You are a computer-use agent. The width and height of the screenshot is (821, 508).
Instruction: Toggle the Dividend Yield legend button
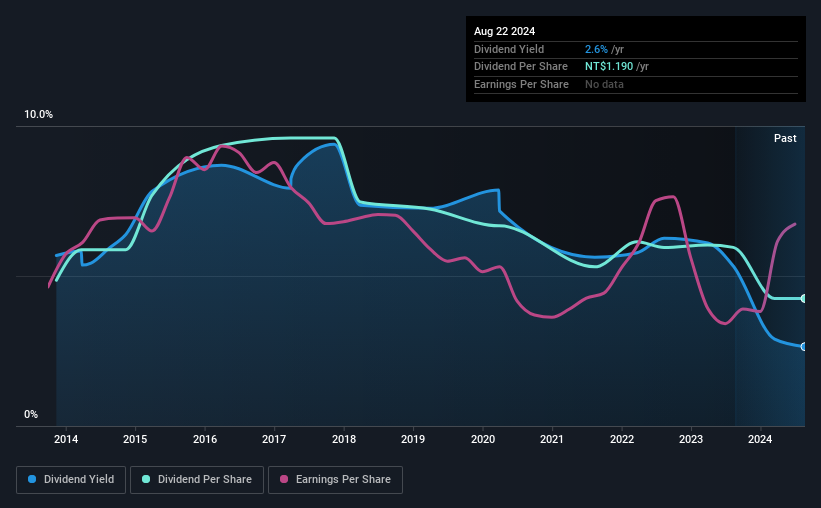[71, 480]
